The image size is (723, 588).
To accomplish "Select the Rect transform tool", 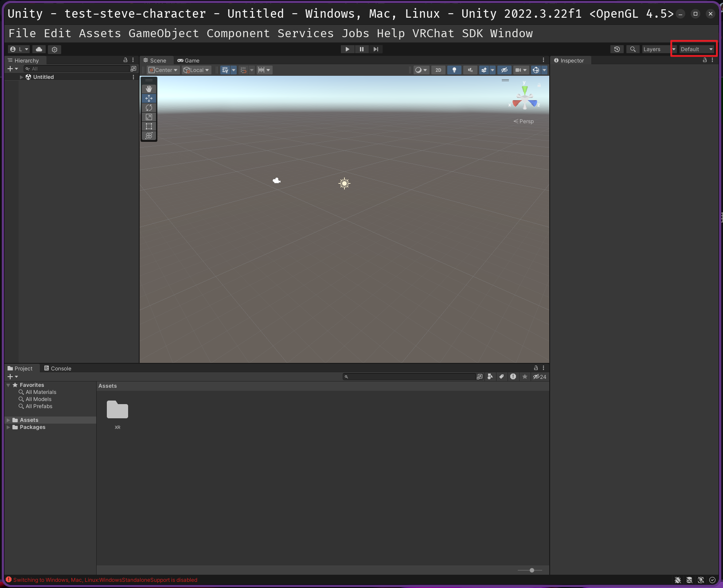I will tap(149, 126).
